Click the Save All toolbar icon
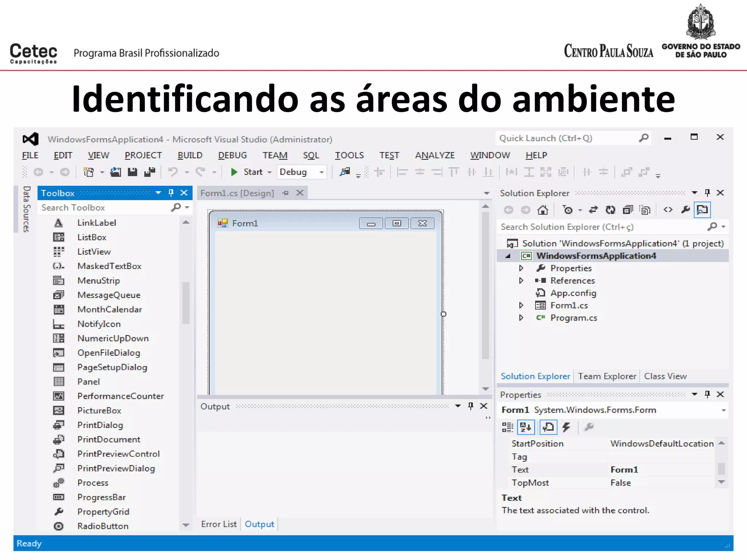 150,172
